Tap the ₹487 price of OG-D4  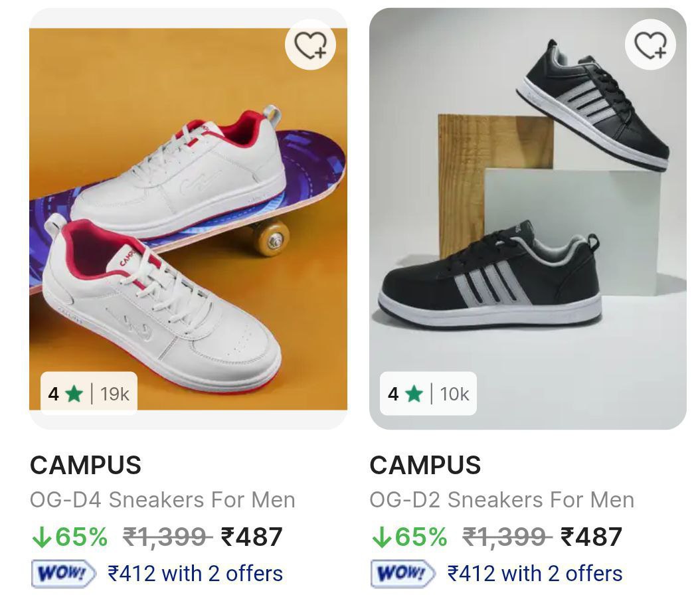pos(252,537)
